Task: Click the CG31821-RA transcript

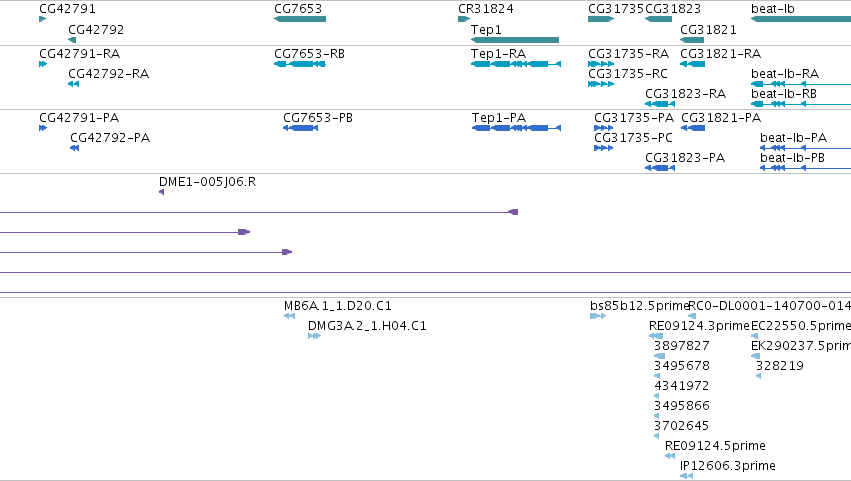Action: pos(693,64)
